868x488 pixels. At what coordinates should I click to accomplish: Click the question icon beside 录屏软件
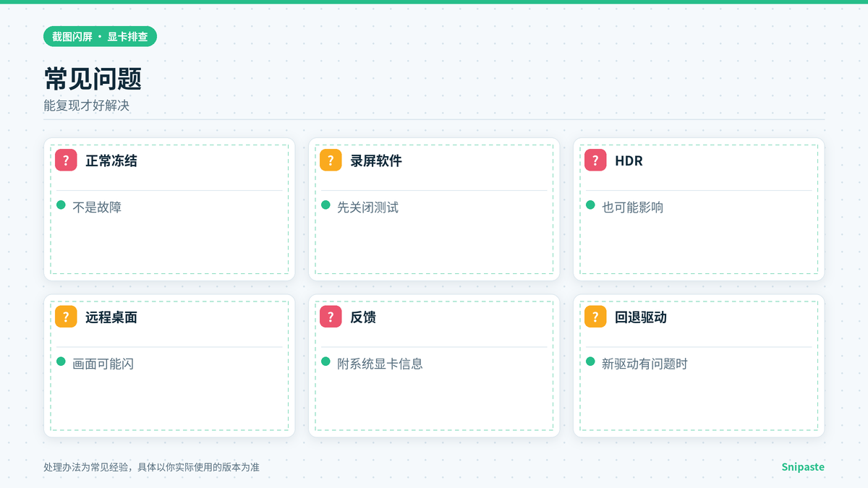tap(331, 160)
